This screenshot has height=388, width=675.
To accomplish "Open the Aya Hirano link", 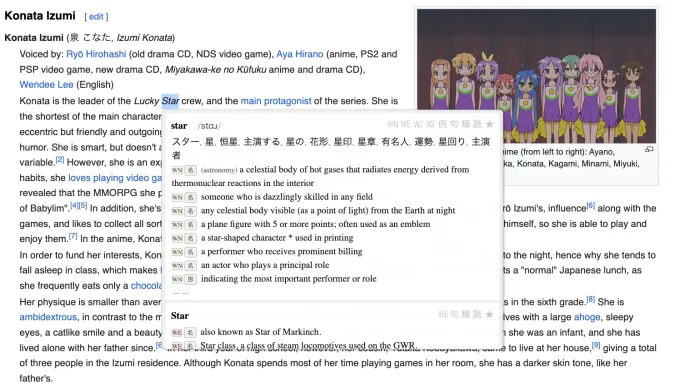I will (x=300, y=54).
